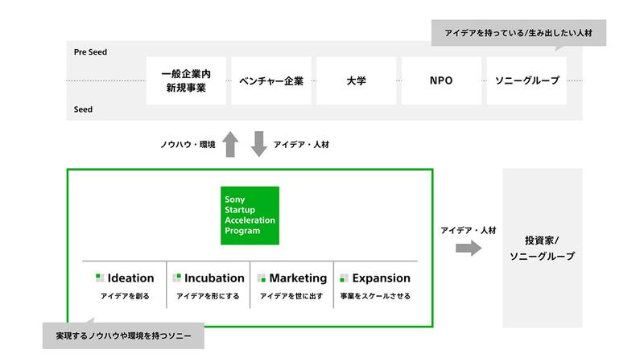Image resolution: width=644 pixels, height=362 pixels.
Task: Click the アイデアを持っている/生み出したい人材 callout
Action: [518, 34]
